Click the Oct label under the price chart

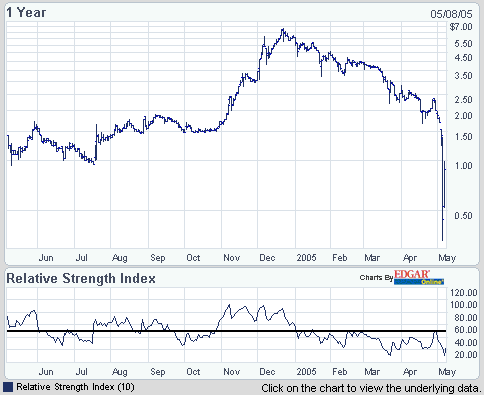coord(193,258)
